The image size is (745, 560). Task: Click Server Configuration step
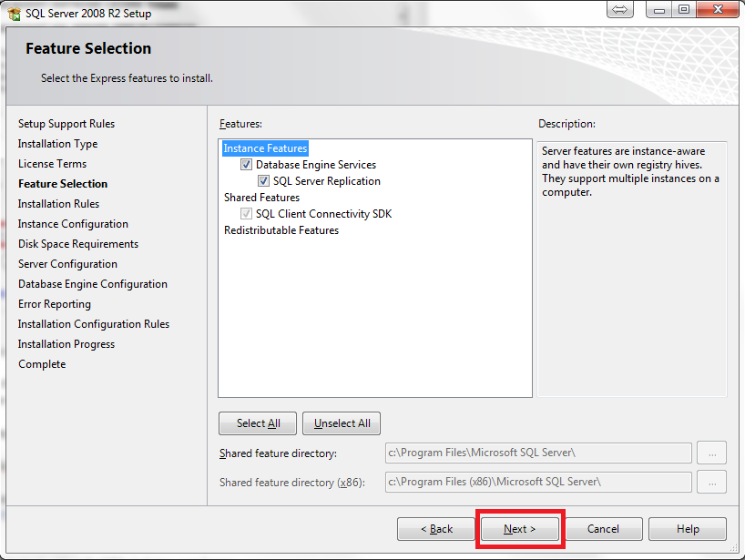click(67, 264)
